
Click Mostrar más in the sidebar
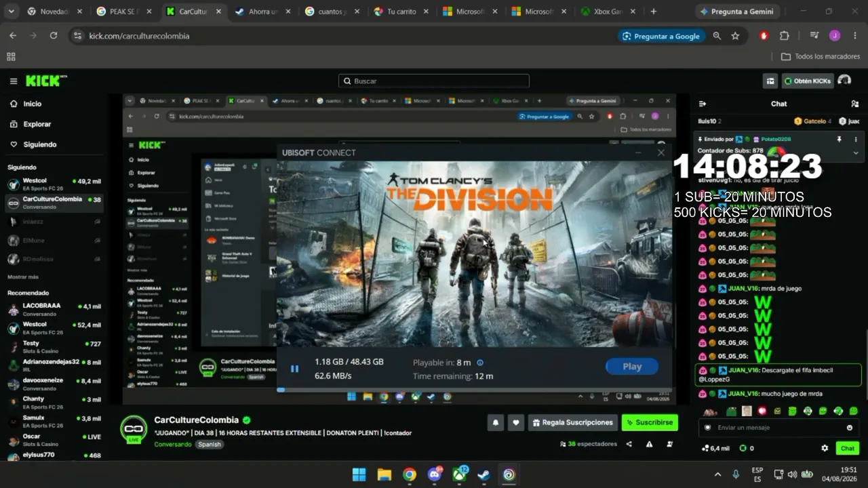pyautogui.click(x=23, y=277)
